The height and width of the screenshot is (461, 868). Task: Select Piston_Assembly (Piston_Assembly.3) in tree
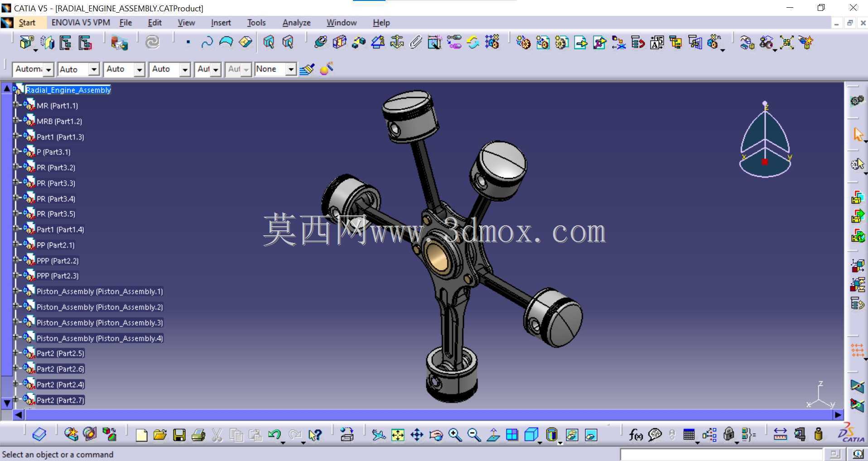tap(100, 323)
